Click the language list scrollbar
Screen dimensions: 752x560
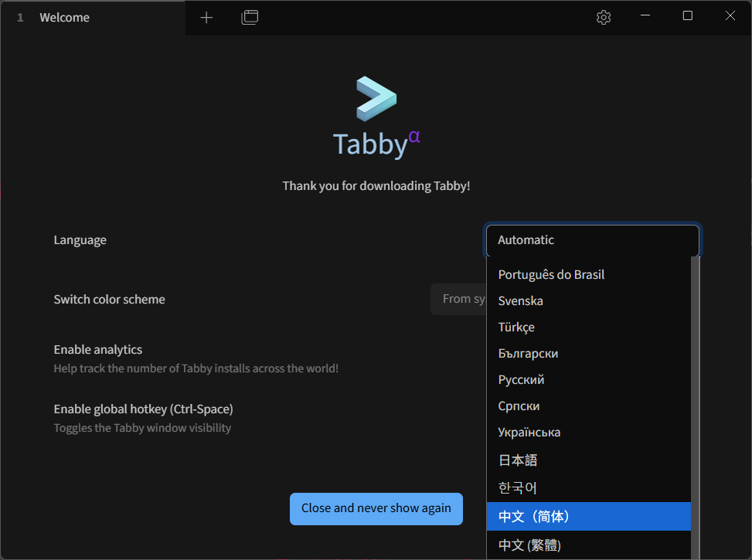click(695, 408)
